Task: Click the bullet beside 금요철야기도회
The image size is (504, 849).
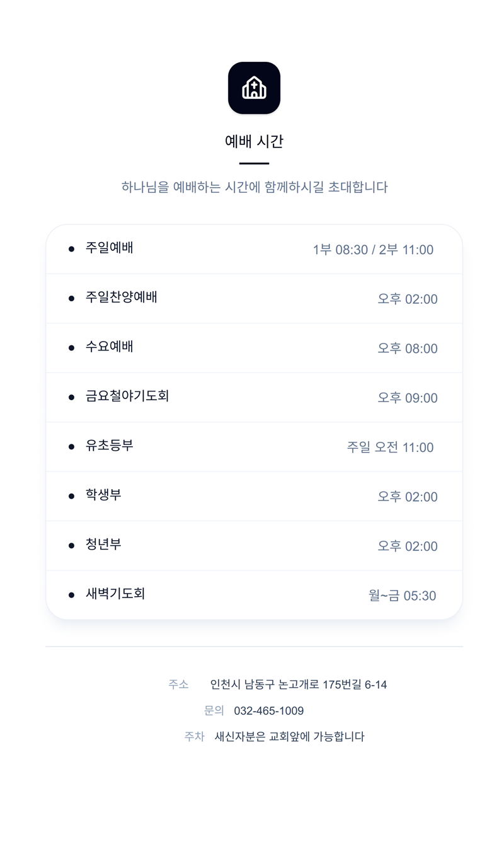Action: pos(71,397)
